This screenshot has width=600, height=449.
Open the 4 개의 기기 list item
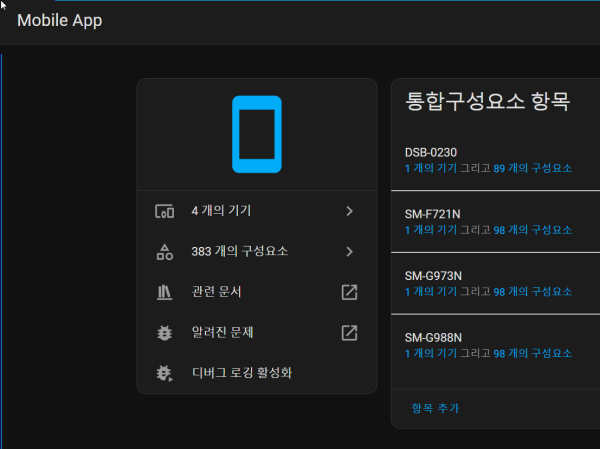(x=257, y=211)
